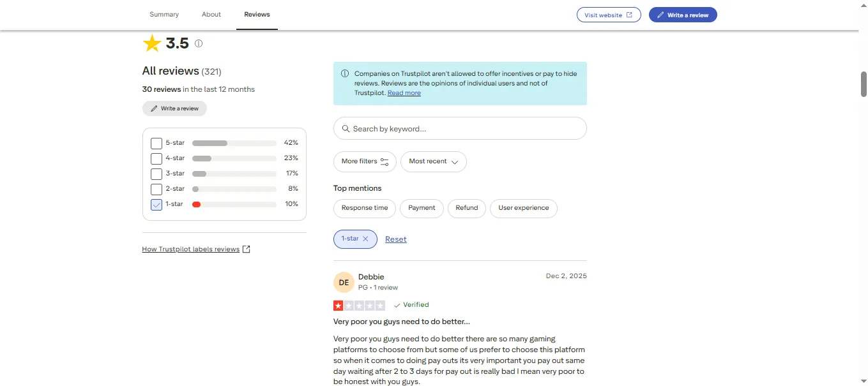Click the 2-star percentage bar
The image size is (868, 386).
[x=234, y=189]
